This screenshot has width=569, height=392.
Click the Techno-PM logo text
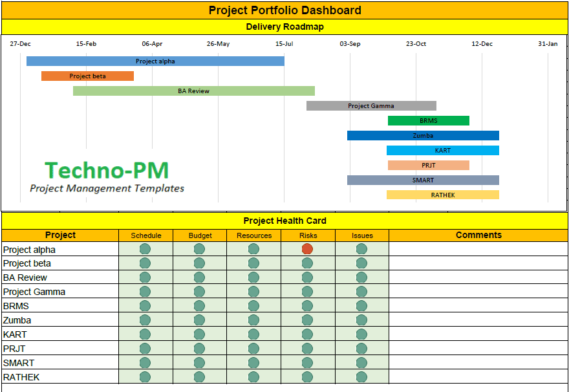coord(107,171)
